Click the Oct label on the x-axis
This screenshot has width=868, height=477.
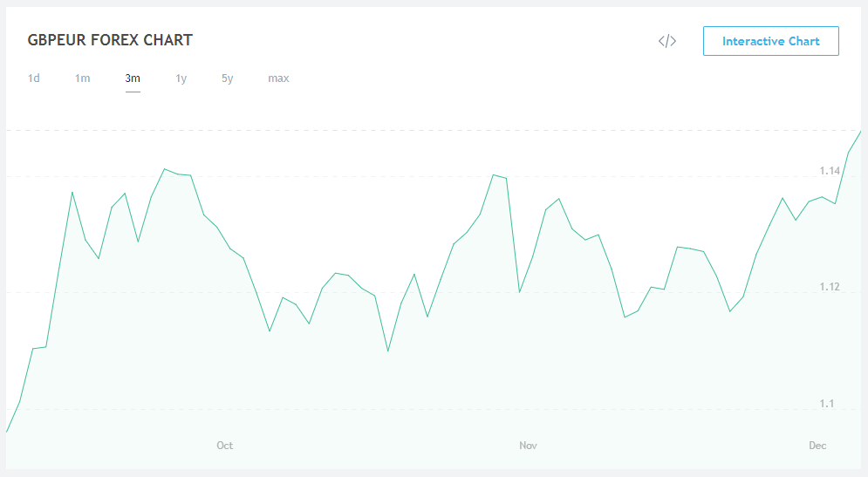[225, 446]
